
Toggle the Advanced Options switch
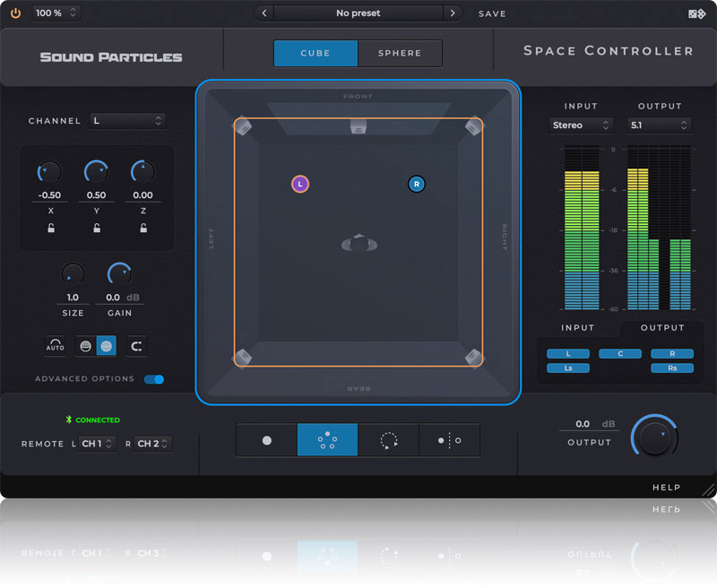coord(154,379)
